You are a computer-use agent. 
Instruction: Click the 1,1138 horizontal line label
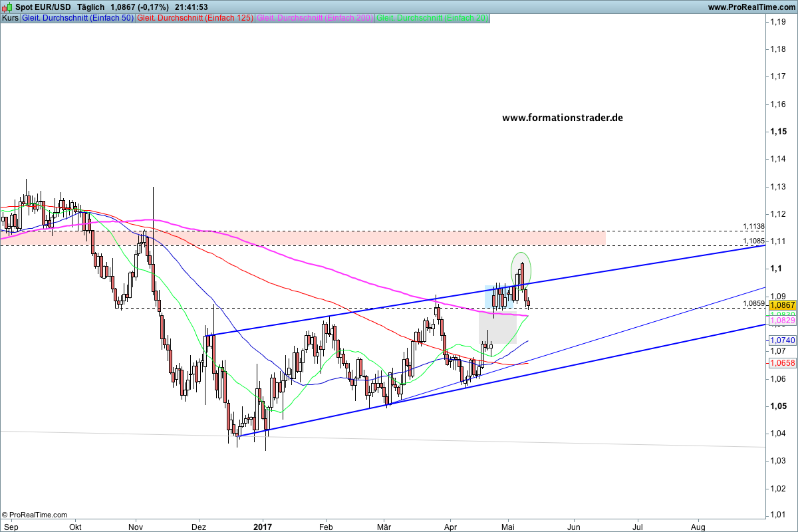coord(753,227)
